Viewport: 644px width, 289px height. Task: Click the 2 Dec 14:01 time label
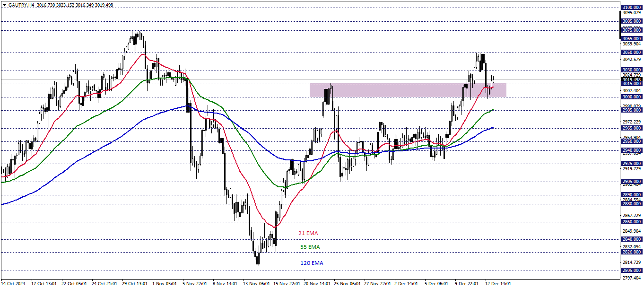click(407, 284)
